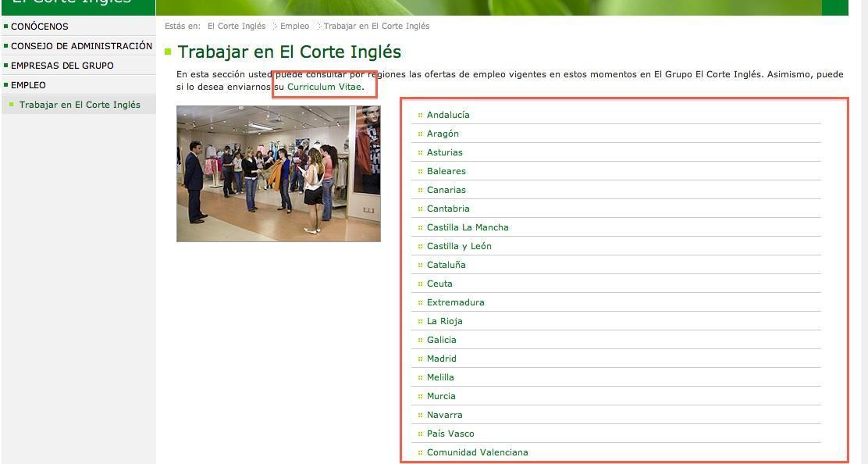Open the Madrid job offers
The image size is (868, 464).
(x=441, y=359)
